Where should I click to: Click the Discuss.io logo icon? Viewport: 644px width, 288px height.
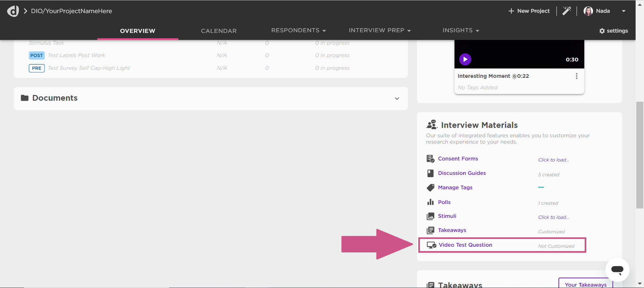[x=13, y=11]
